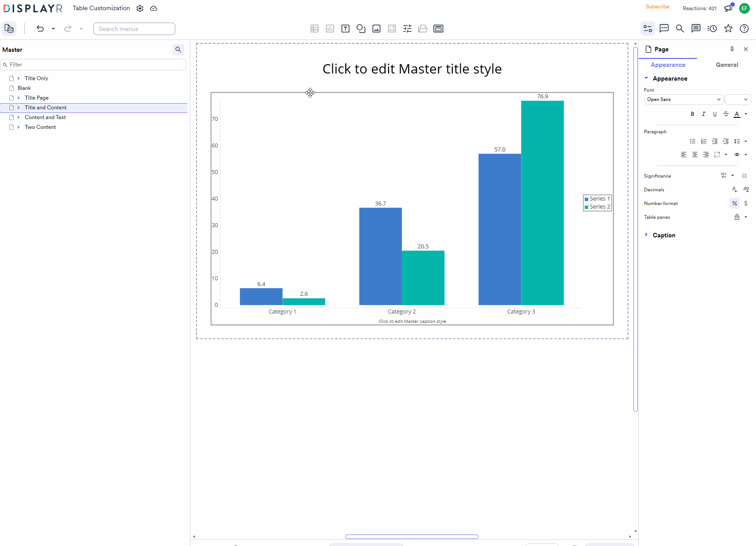Switch to the General tab
The width and height of the screenshot is (756, 546).
(x=726, y=65)
